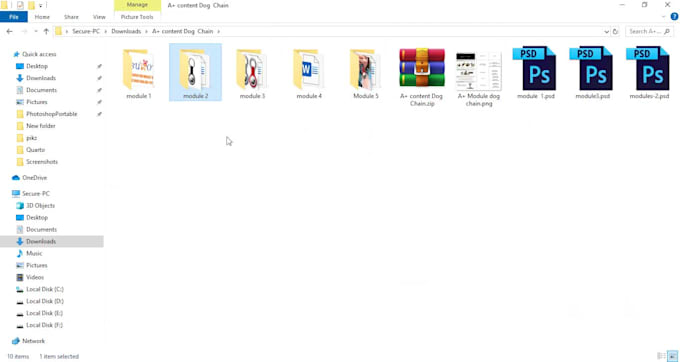Select A+ Module dog chain.png thumbnail
The width and height of the screenshot is (680, 362).
(479, 76)
